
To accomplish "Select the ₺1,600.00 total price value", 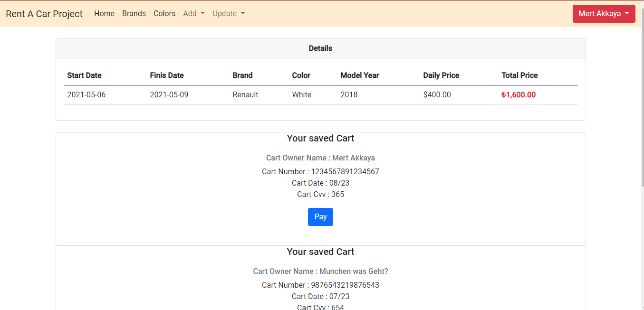I will (x=519, y=95).
